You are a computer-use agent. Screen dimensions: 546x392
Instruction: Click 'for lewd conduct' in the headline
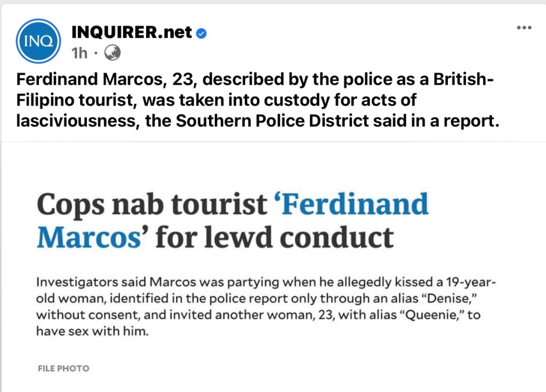click(x=274, y=236)
